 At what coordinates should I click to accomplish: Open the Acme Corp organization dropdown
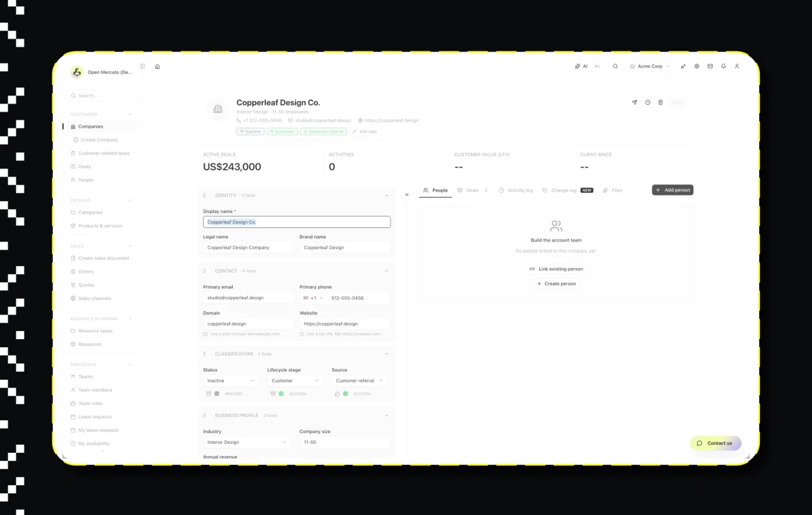click(x=650, y=66)
